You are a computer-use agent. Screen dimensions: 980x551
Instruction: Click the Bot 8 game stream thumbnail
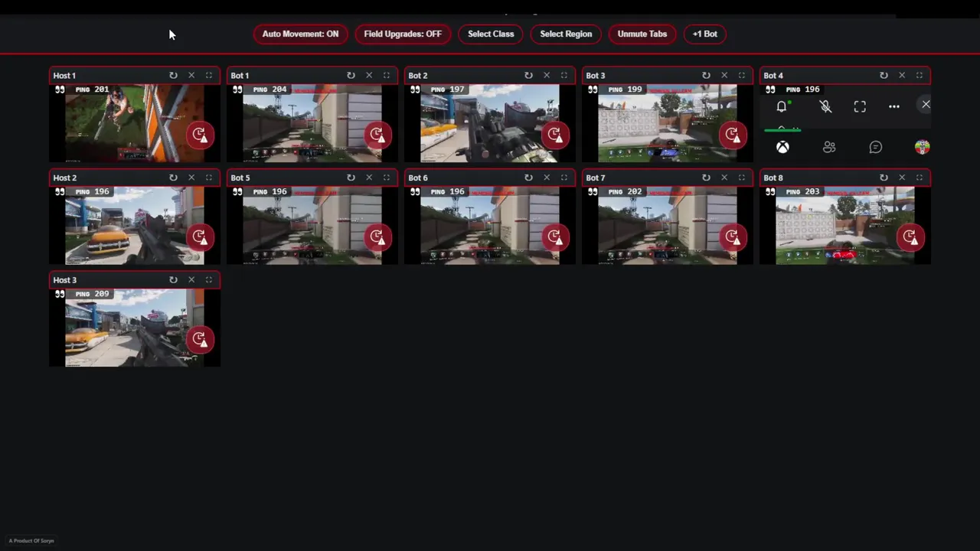tap(845, 226)
